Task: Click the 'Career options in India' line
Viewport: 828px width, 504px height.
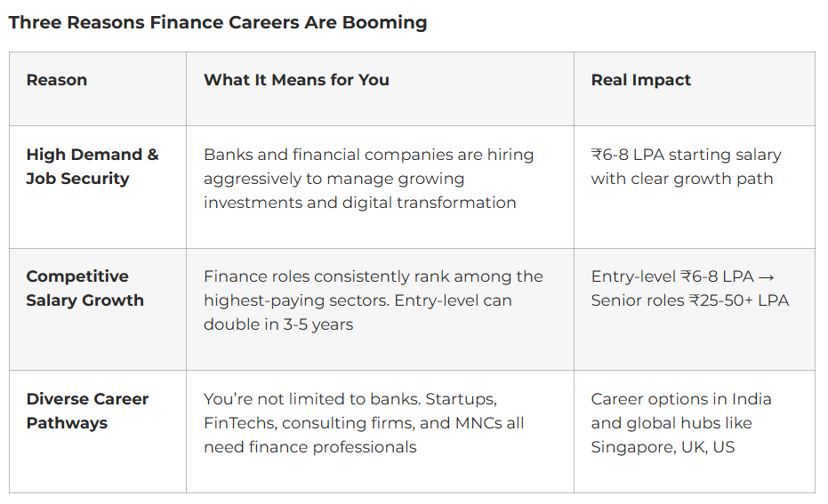Action: (680, 399)
